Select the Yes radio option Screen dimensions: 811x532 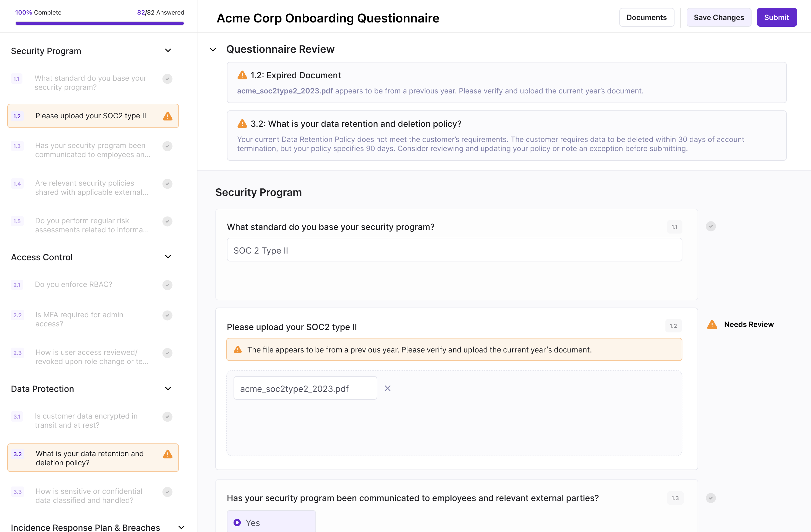point(237,523)
